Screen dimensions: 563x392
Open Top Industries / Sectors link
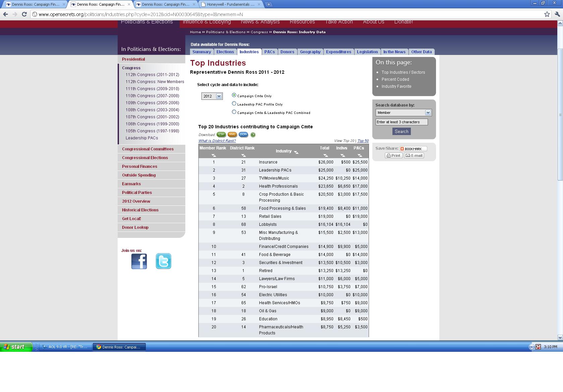pyautogui.click(x=403, y=72)
